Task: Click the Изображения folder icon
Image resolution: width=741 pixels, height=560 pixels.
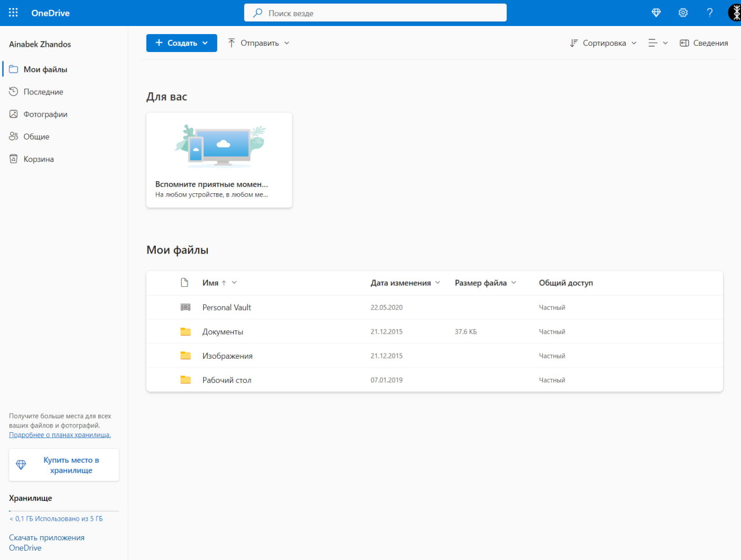Action: [185, 356]
